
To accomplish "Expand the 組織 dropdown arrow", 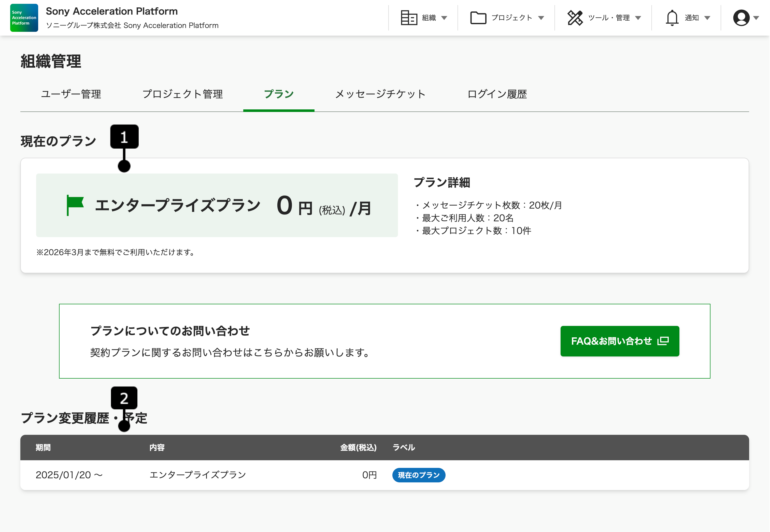I will [444, 18].
